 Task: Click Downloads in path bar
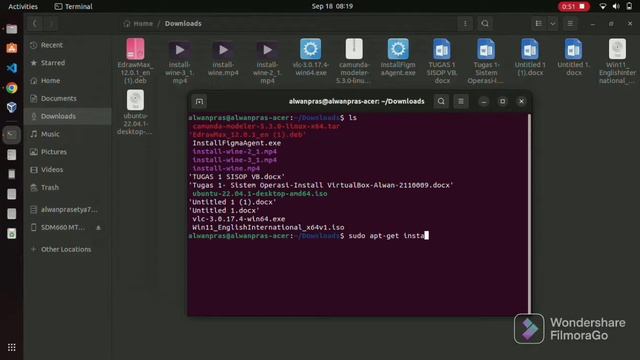[x=183, y=24]
